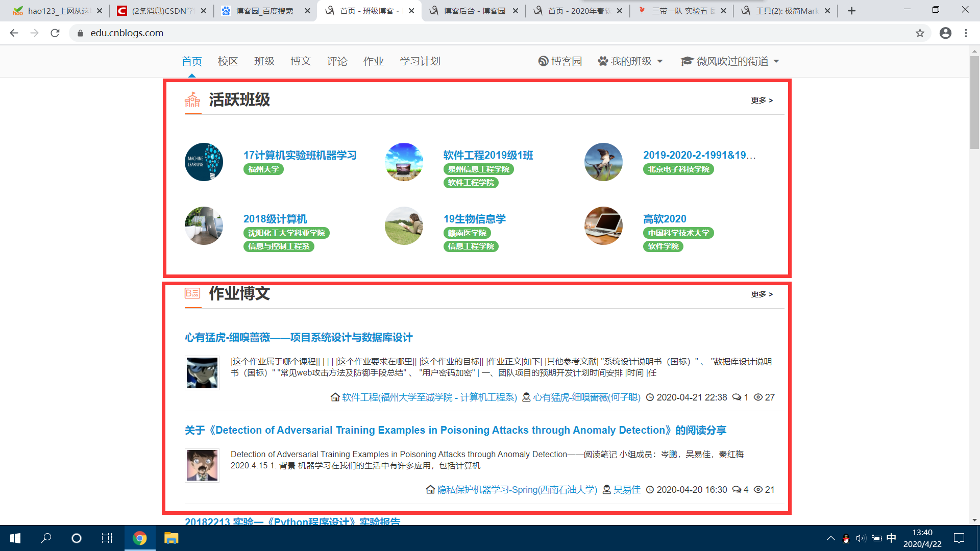Switch to the 作业 navigation tab

tap(373, 61)
